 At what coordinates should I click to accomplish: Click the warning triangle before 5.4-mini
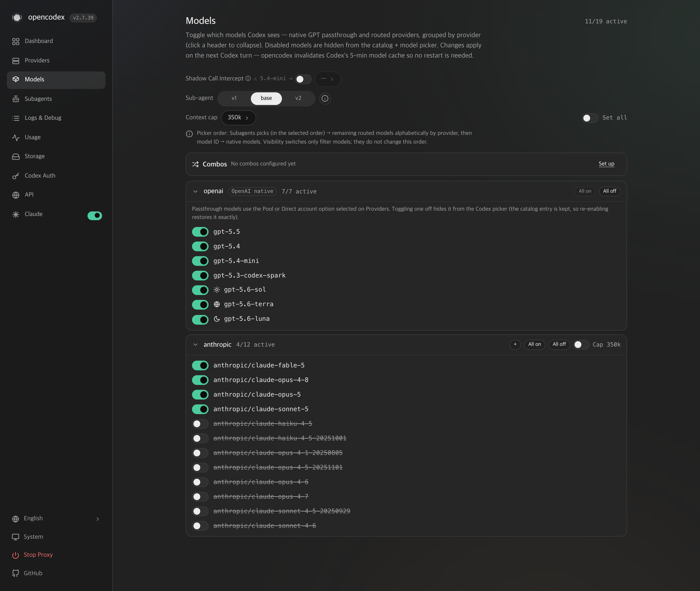pyautogui.click(x=255, y=79)
